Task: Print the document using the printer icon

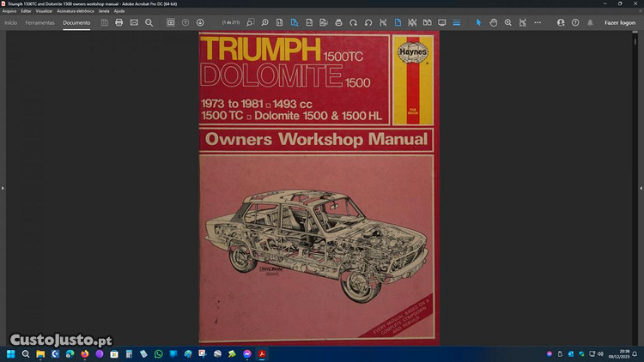Action: pos(119,22)
